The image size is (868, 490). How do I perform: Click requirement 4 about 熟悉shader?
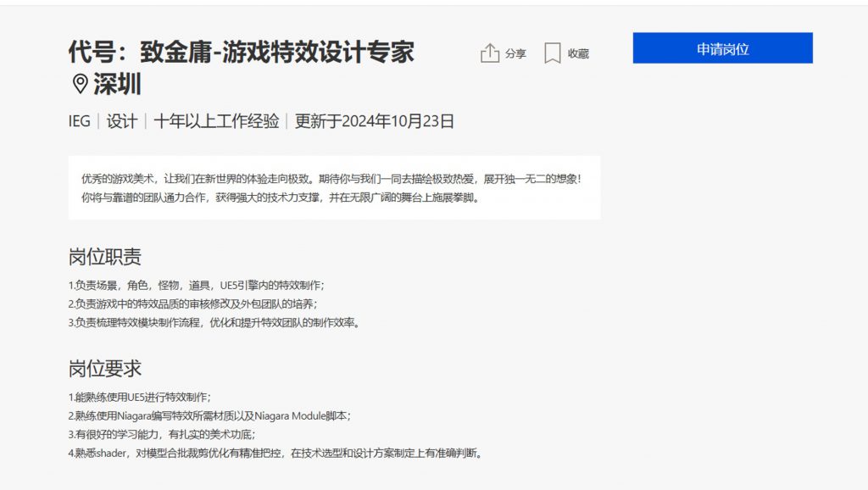pos(275,454)
